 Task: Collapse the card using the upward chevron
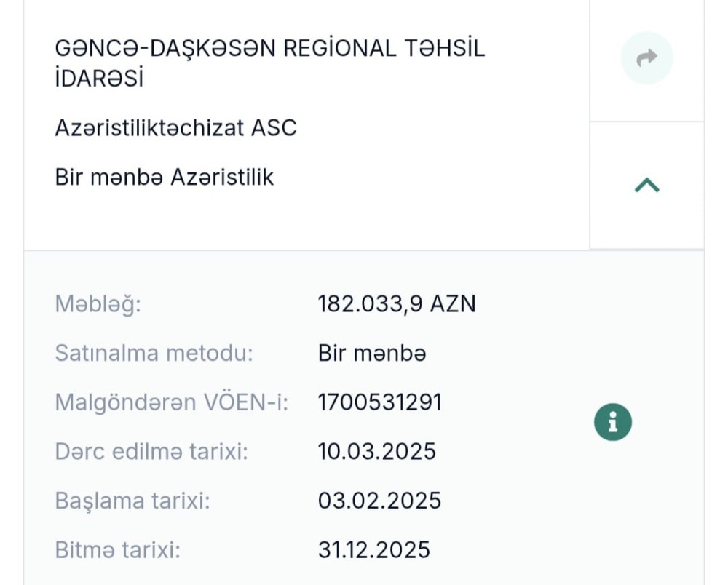coord(646,186)
